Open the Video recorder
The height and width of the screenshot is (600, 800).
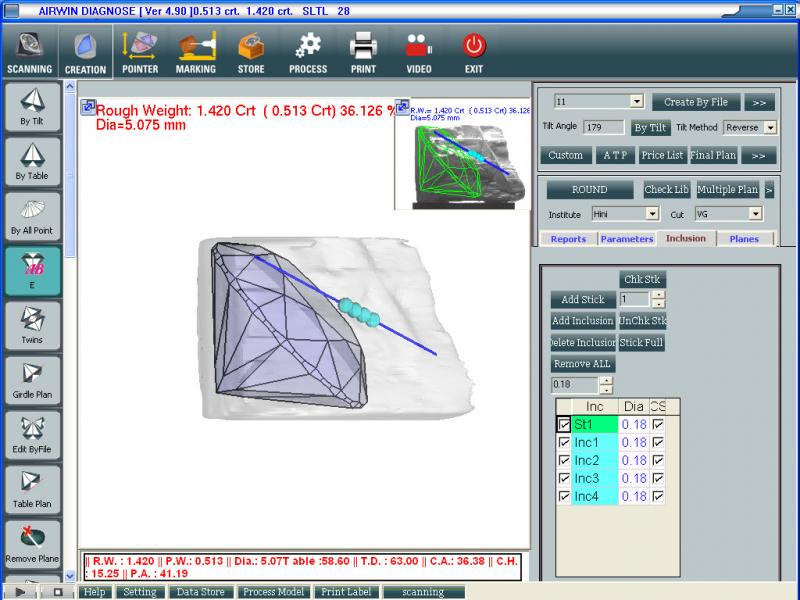tap(419, 53)
